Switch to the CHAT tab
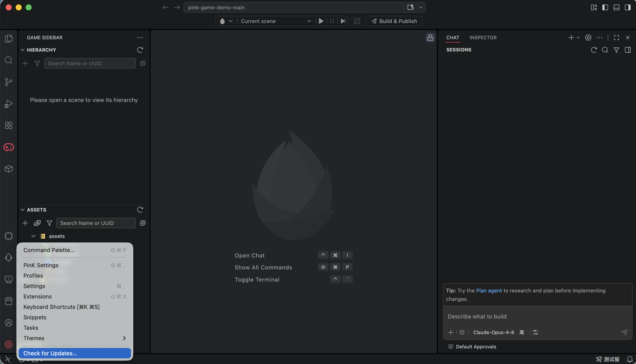The image size is (636, 364). (x=453, y=38)
